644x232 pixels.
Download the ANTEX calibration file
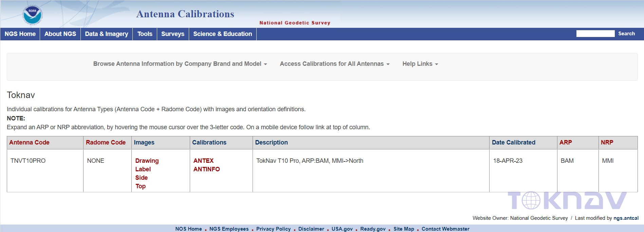(203, 161)
